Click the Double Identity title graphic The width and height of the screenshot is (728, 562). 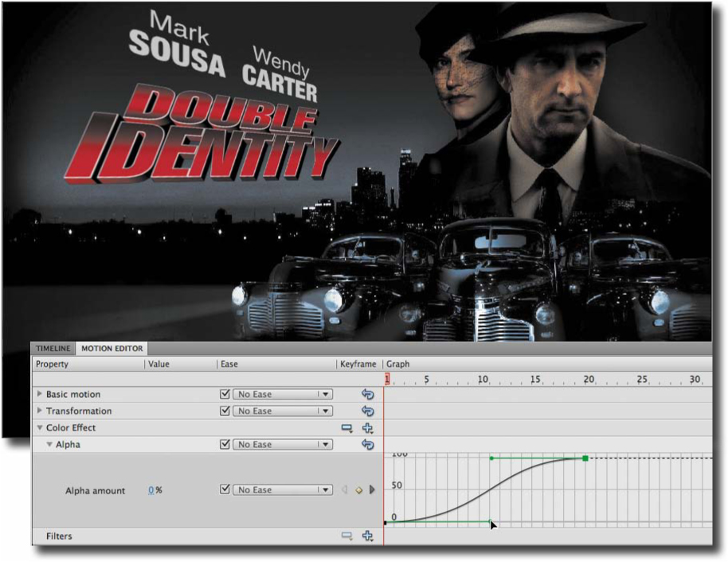point(202,135)
